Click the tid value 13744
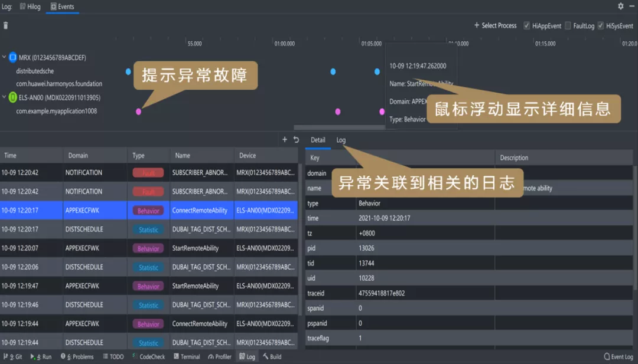Screen dimensions: 638x364 click(x=366, y=263)
